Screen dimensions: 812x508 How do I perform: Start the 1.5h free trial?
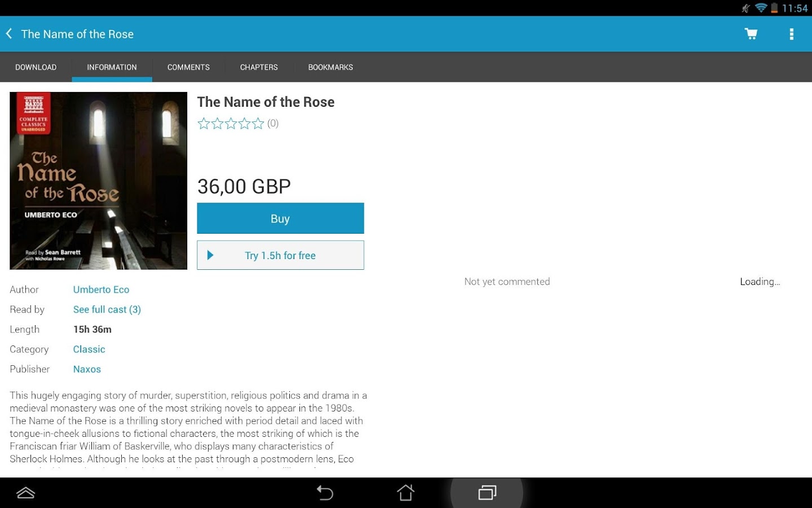[280, 255]
